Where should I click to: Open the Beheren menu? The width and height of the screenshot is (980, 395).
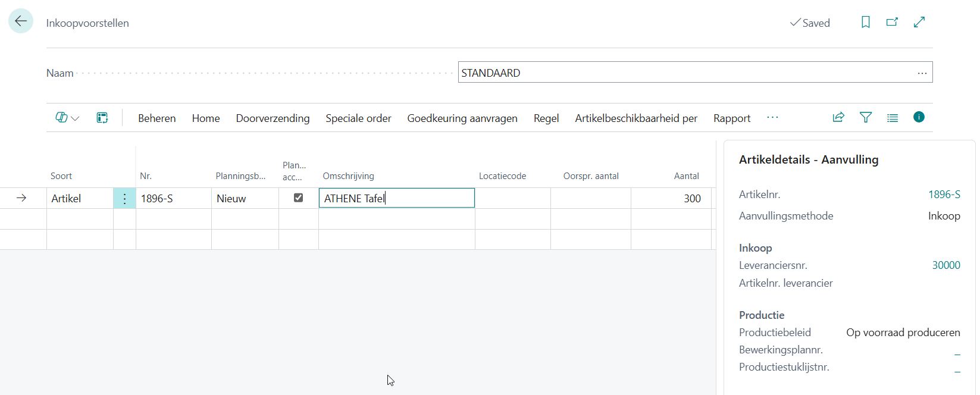click(x=157, y=118)
